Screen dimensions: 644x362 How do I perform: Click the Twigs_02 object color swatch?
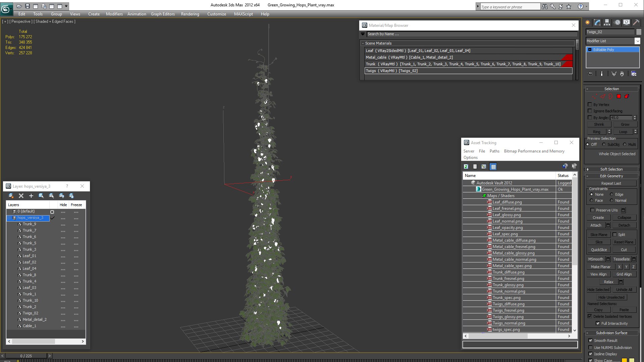639,32
